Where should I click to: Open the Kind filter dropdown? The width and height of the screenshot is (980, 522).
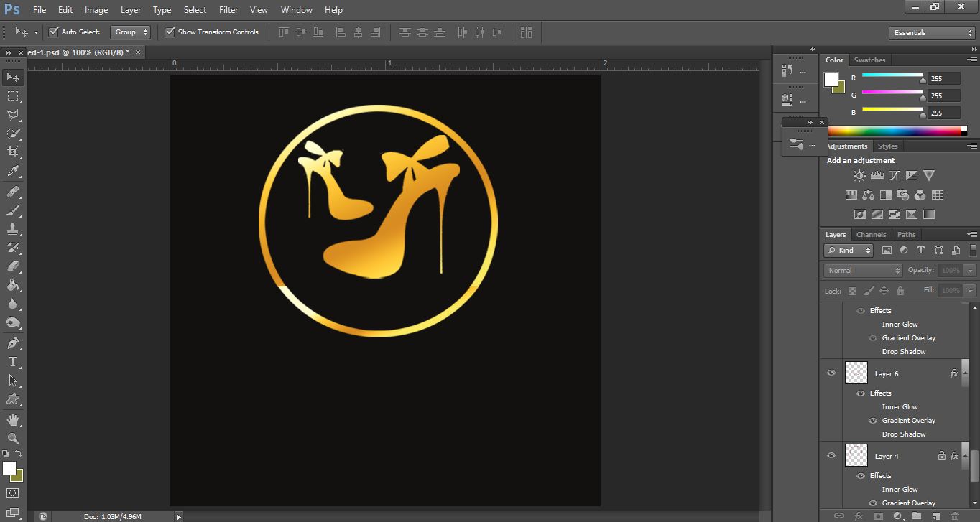tap(849, 251)
